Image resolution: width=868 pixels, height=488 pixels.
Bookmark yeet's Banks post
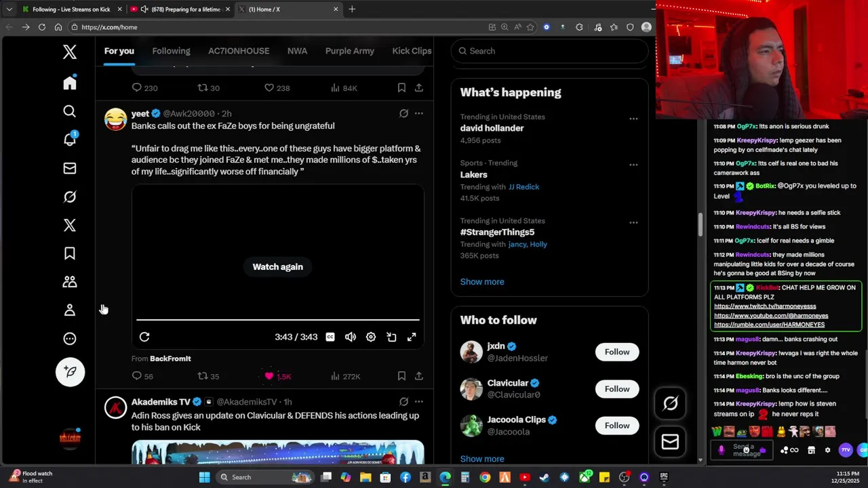tap(401, 376)
